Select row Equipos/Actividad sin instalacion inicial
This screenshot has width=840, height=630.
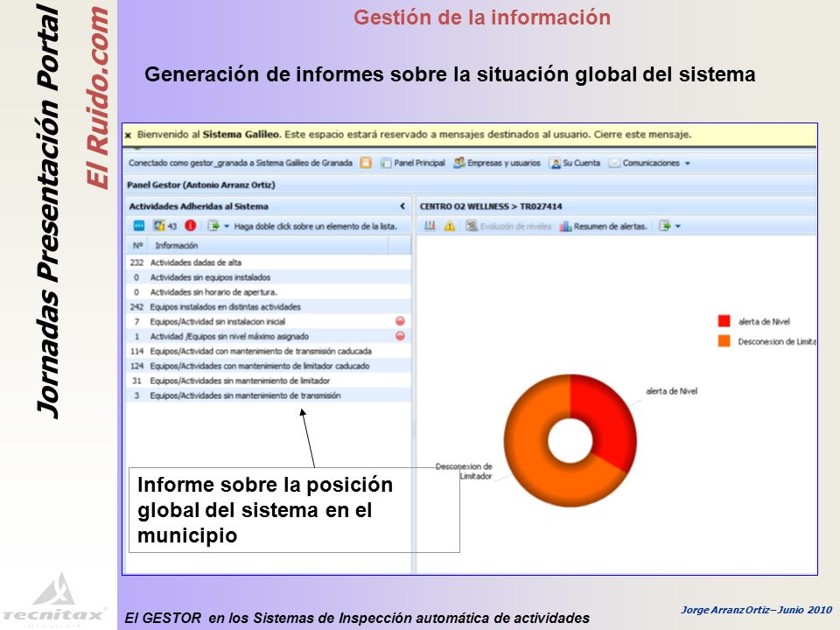(269, 321)
